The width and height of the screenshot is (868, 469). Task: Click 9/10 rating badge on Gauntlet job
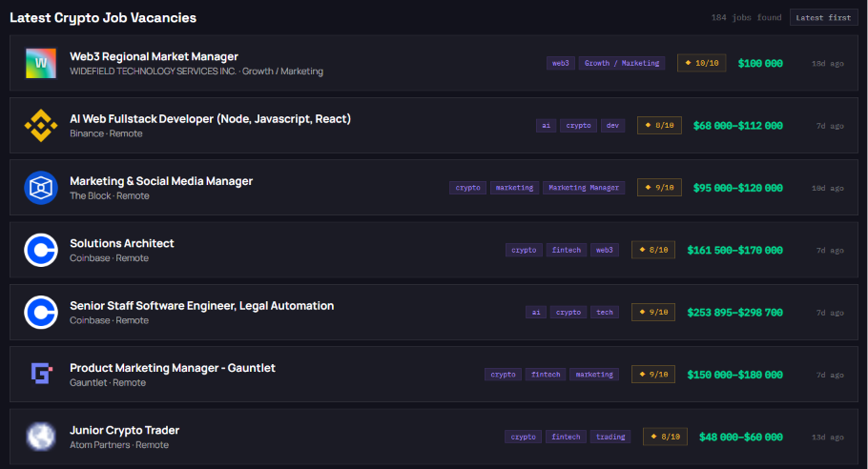click(653, 375)
